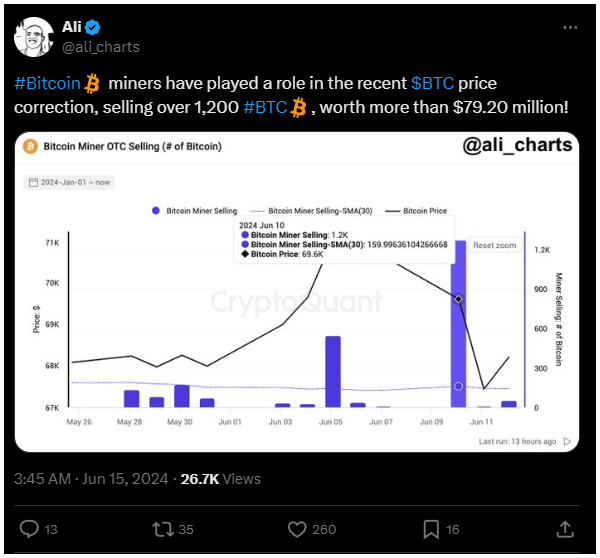Click the repost arrows icon
Screen dimensions: 600x558
[163, 529]
